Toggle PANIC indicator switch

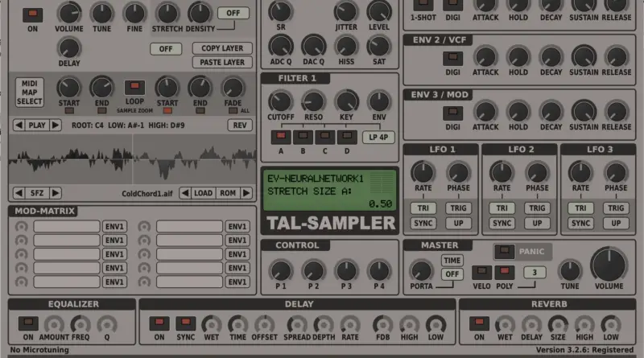[x=505, y=251]
